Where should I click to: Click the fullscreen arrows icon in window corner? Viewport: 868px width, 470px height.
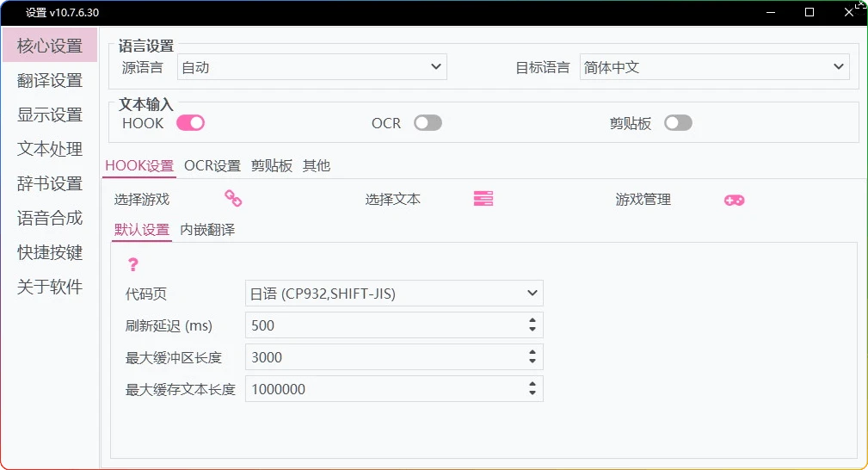[861, 4]
